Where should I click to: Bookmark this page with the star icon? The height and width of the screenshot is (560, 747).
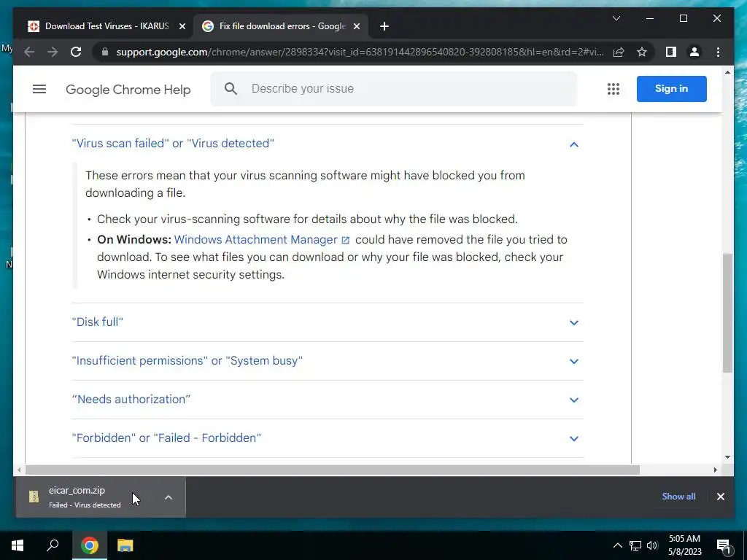click(642, 52)
